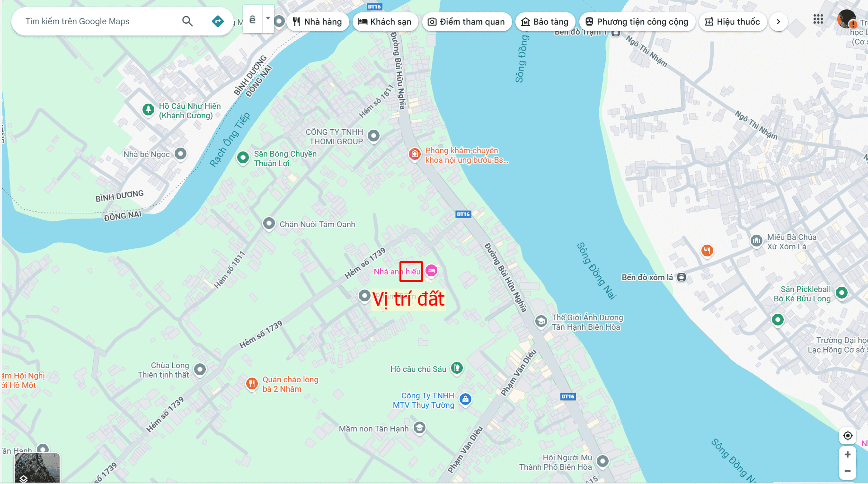Show more category chips with right arrow
The width and height of the screenshot is (868, 484).
779,22
